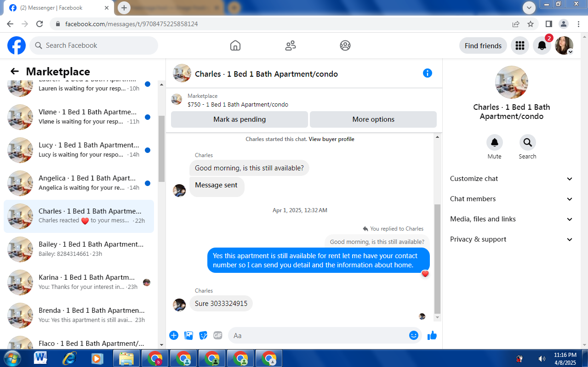Screen dimensions: 588x367
Task: Open Charles's large profile thumbnail in sidebar
Action: click(512, 82)
